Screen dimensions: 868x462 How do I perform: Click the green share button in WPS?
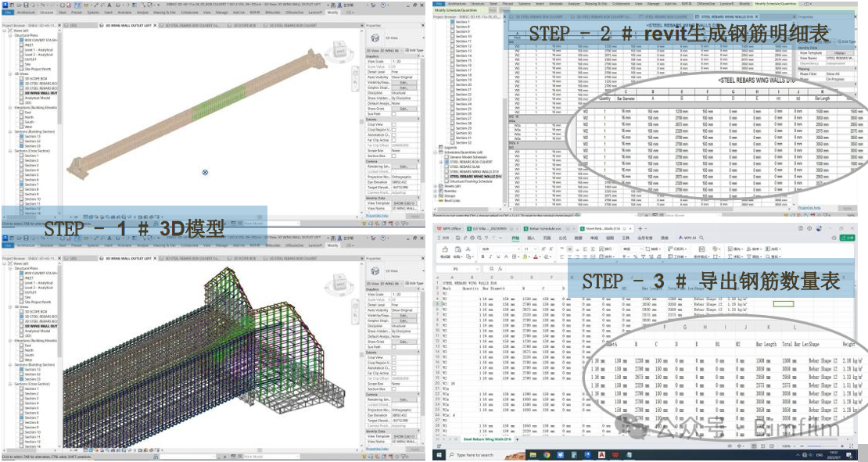pos(847,238)
